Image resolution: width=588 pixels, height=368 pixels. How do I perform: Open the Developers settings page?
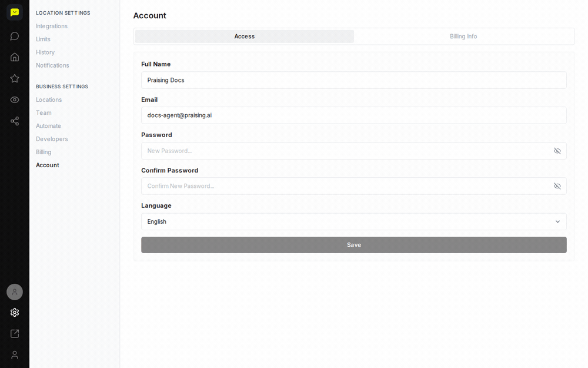point(52,139)
